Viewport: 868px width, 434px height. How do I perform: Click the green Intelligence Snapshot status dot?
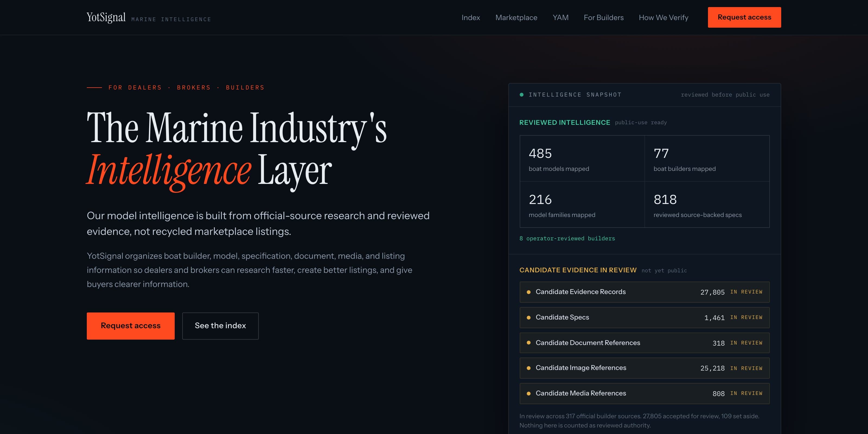click(x=522, y=95)
